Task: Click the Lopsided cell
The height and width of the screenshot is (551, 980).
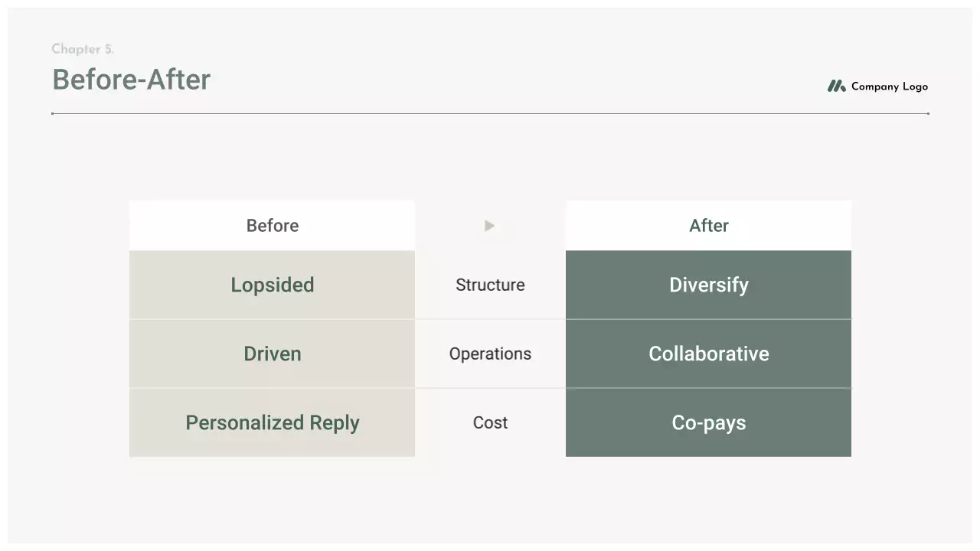Action: [x=273, y=285]
